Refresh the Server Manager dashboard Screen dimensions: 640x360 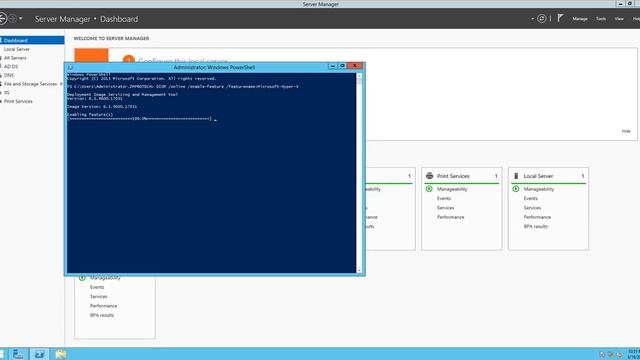click(542, 18)
